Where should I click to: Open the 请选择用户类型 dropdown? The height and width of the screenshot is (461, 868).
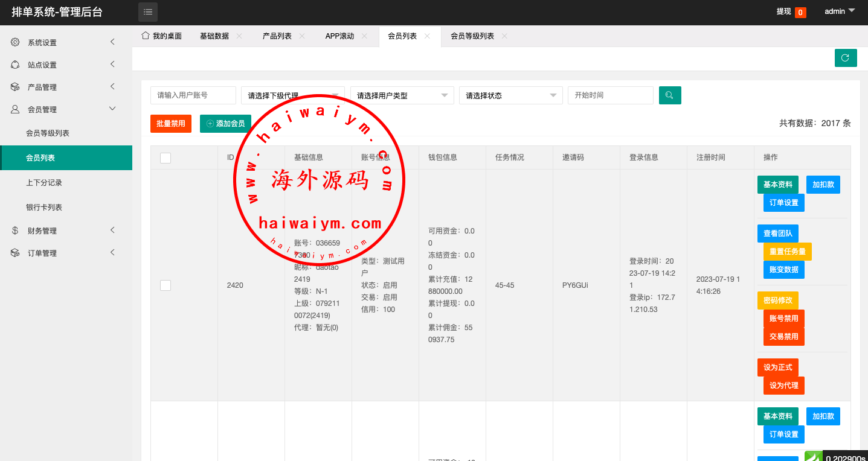pos(402,95)
